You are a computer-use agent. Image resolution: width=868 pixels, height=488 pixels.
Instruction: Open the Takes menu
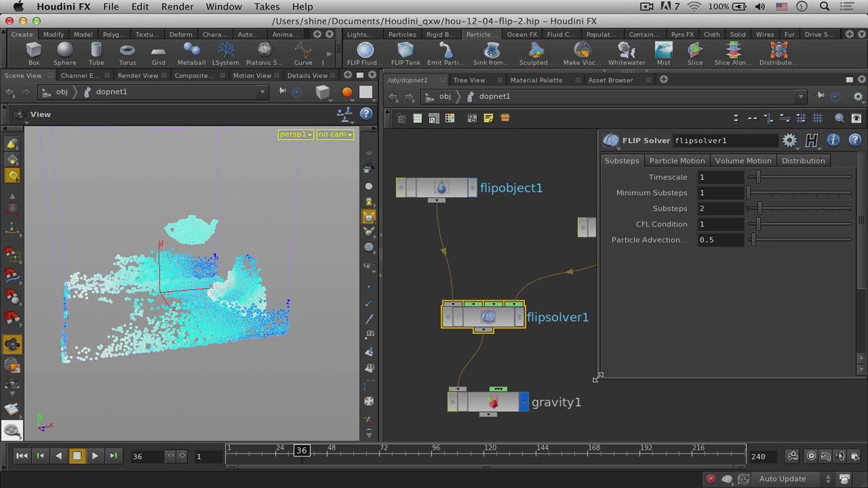pos(267,7)
